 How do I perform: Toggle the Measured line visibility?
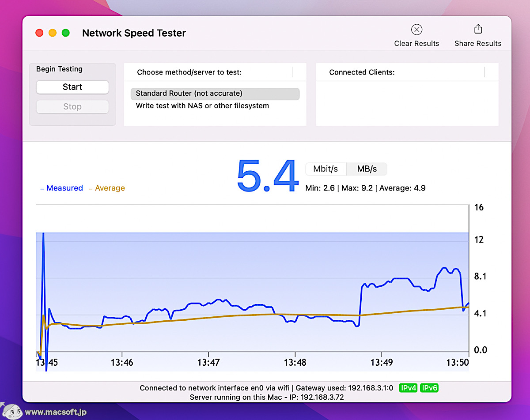(64, 188)
